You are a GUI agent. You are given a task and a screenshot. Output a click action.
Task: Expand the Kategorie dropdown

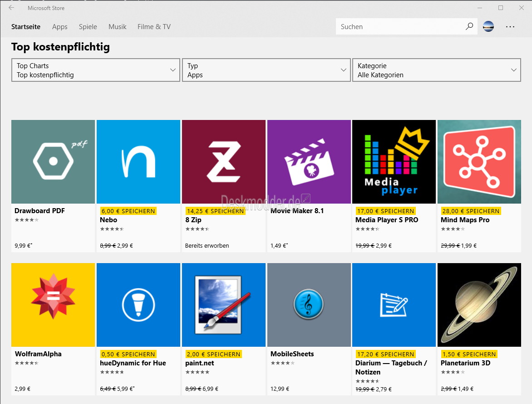point(437,70)
